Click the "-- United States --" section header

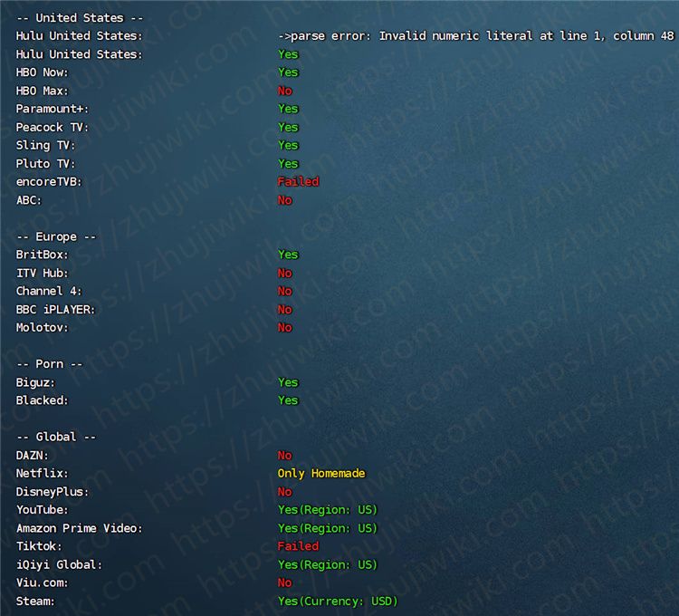(x=80, y=18)
